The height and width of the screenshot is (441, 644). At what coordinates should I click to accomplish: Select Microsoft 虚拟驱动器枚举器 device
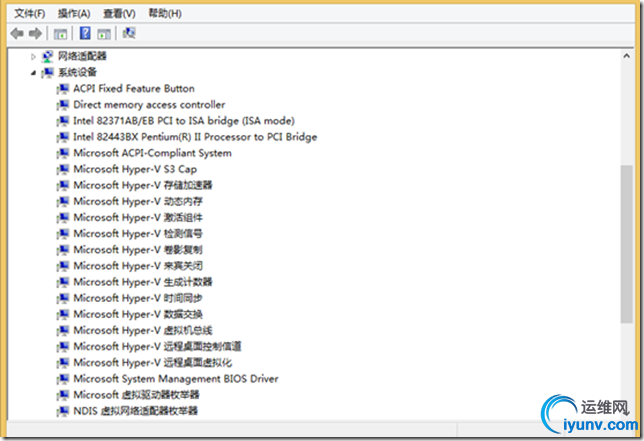click(136, 395)
